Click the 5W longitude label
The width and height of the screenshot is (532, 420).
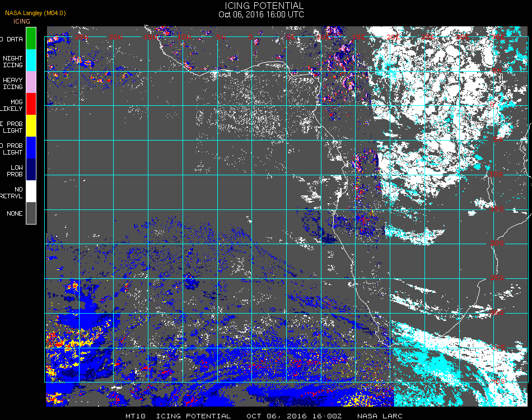[221, 36]
